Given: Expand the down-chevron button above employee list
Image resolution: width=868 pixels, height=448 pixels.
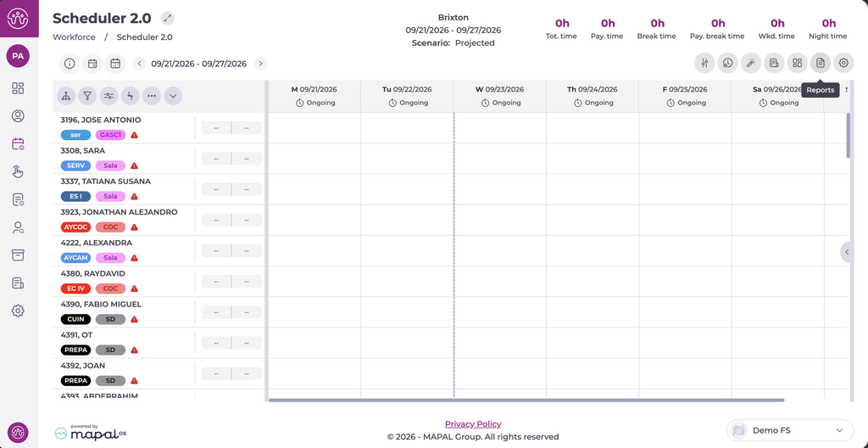Looking at the screenshot, I should [173, 96].
